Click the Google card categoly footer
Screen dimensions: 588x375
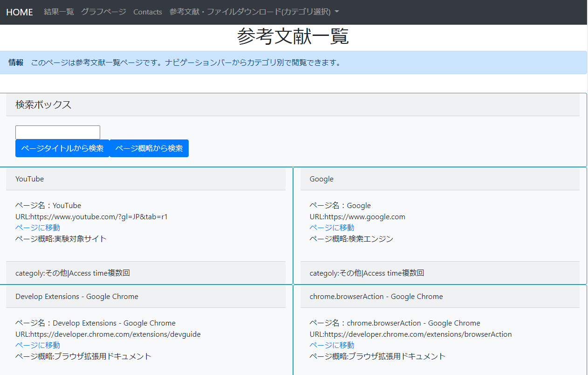tap(440, 273)
